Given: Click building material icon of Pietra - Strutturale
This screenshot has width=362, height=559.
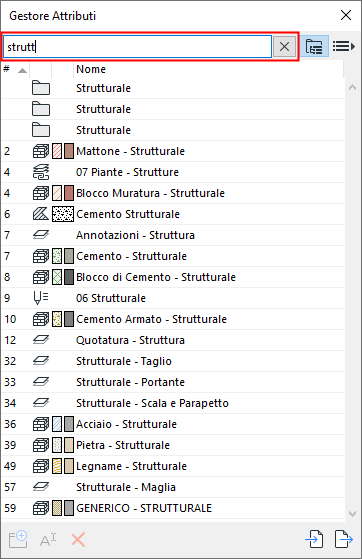Looking at the screenshot, I should point(41,445).
